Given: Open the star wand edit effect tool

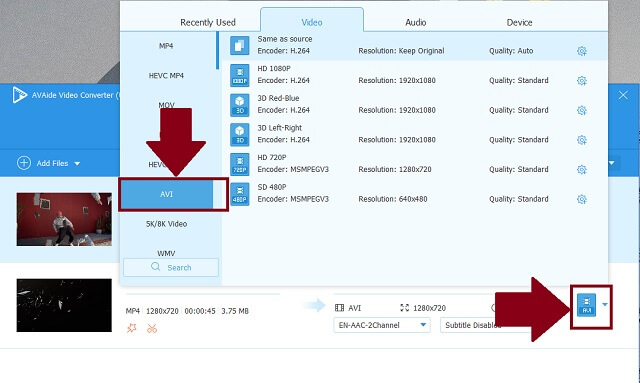Looking at the screenshot, I should (132, 328).
